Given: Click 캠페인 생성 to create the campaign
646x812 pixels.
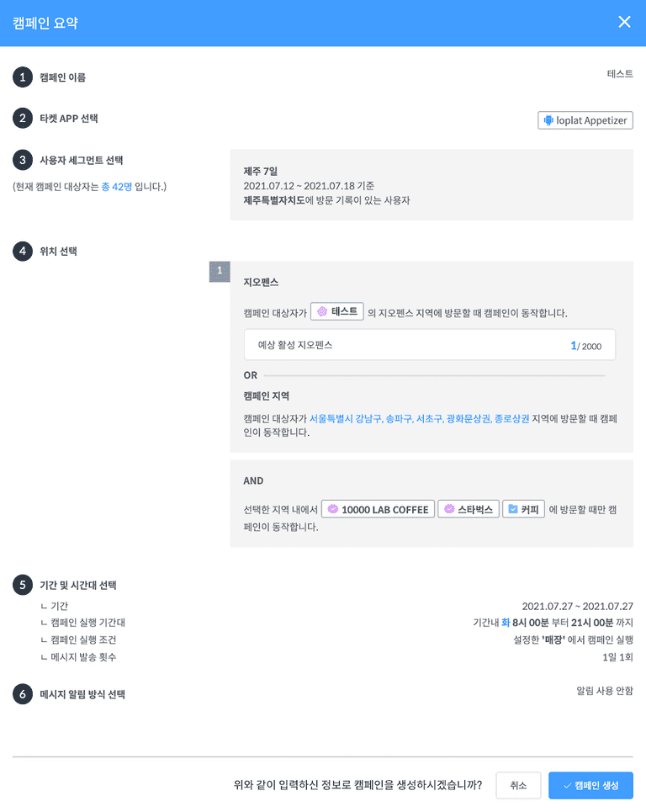Looking at the screenshot, I should click(x=590, y=785).
